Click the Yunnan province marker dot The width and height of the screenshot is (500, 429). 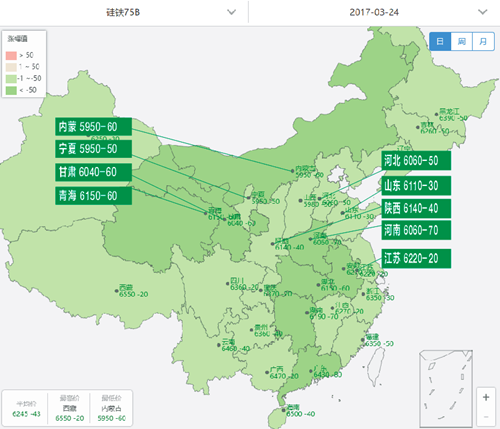click(219, 345)
